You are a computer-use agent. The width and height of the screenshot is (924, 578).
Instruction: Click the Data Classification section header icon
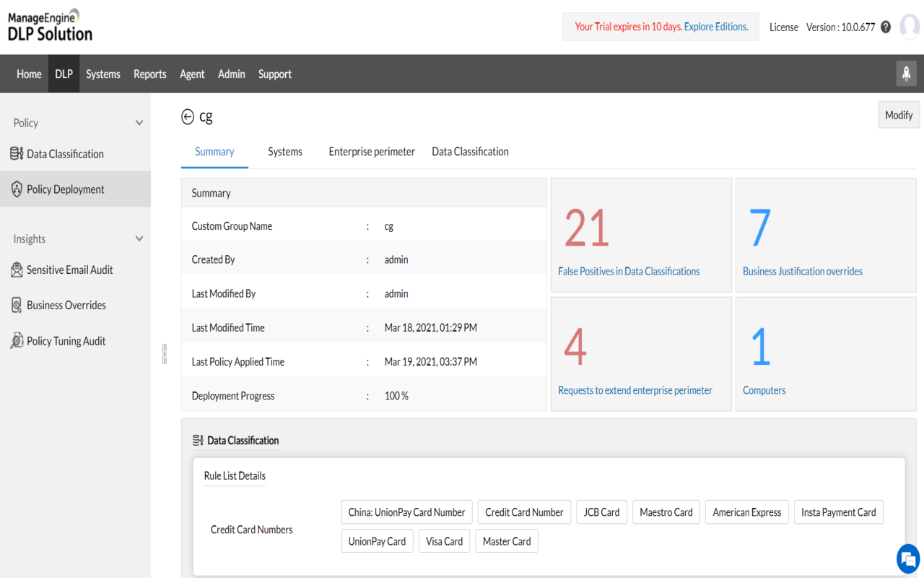(x=198, y=440)
